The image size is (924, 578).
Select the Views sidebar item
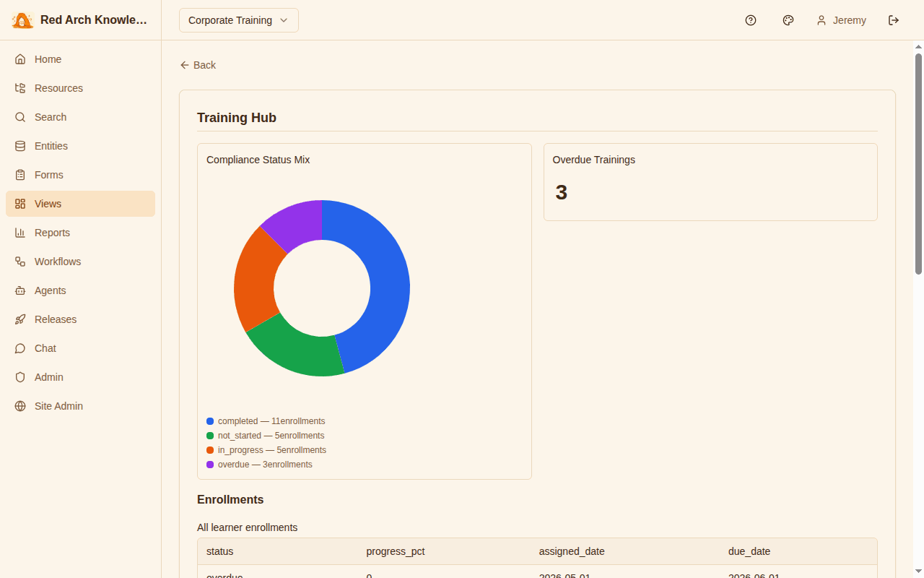(x=80, y=204)
